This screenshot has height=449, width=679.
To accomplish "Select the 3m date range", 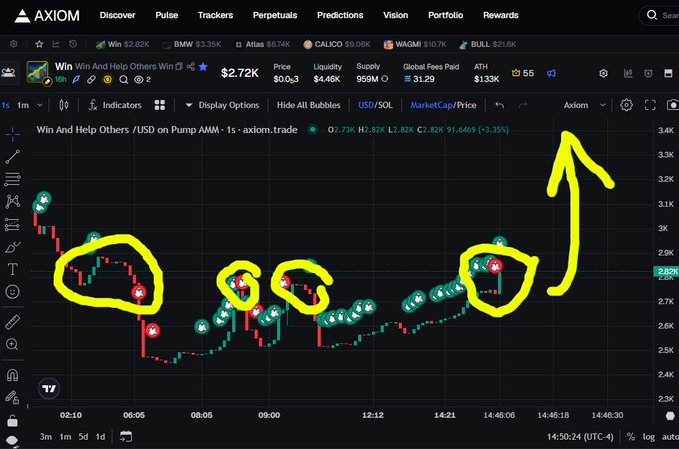I will tap(46, 436).
